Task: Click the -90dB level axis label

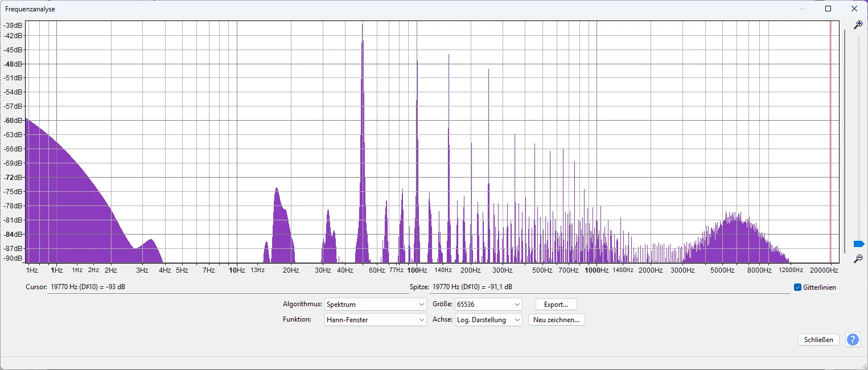Action: [x=13, y=258]
